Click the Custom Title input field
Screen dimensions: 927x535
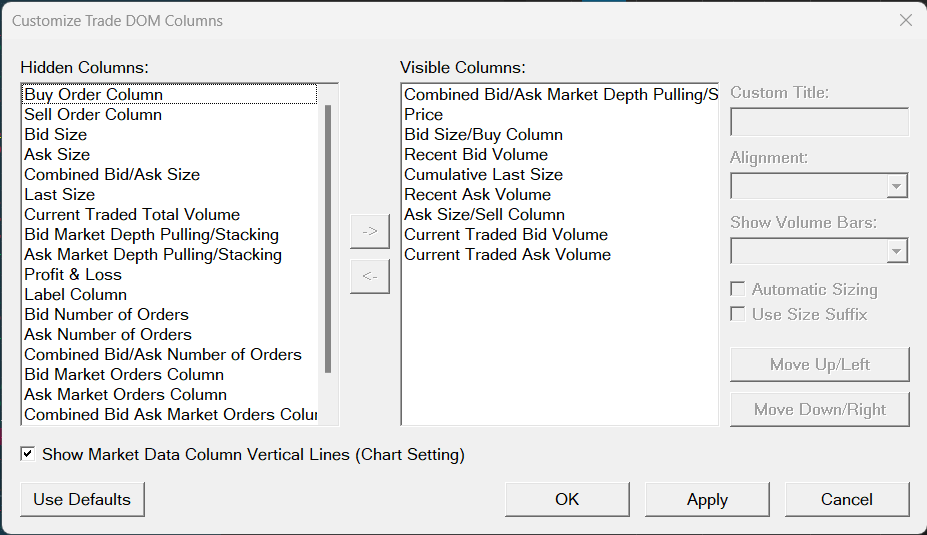(x=819, y=122)
